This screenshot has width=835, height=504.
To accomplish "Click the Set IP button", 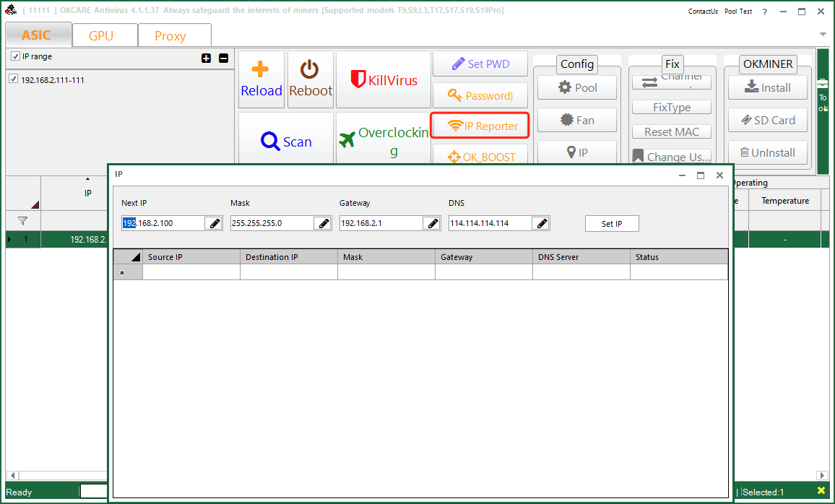I will click(x=612, y=224).
